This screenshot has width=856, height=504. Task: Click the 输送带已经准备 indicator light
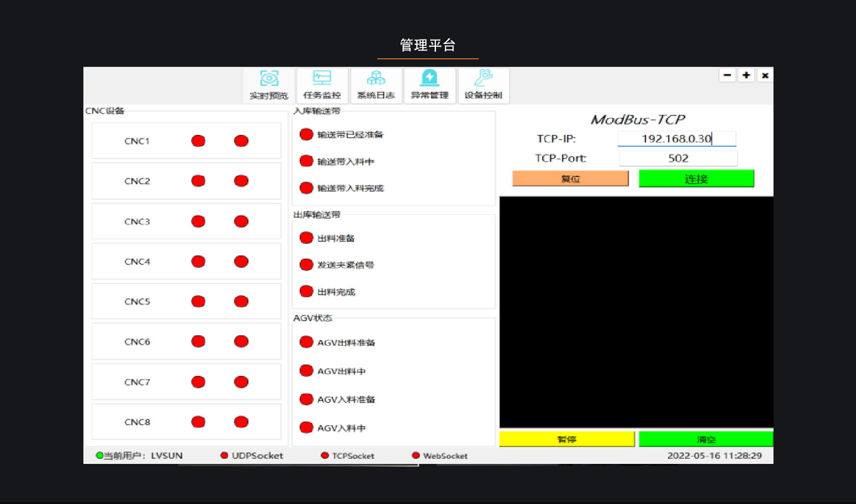306,135
